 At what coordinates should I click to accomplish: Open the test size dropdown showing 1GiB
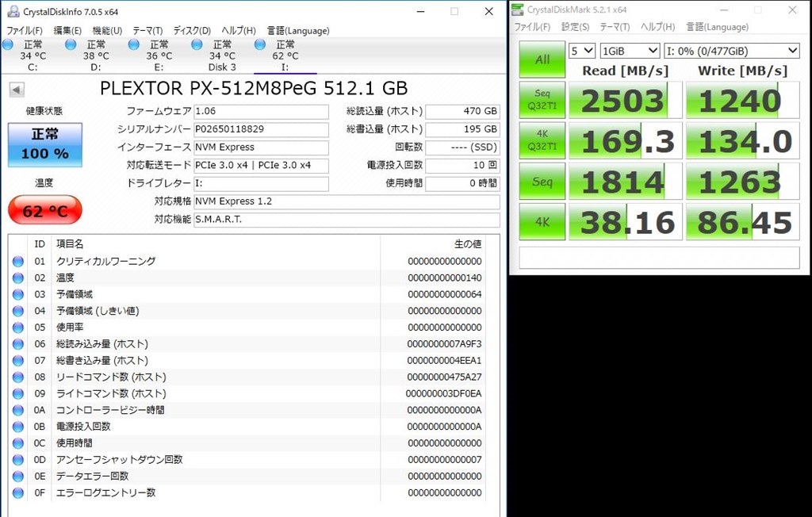[630, 50]
